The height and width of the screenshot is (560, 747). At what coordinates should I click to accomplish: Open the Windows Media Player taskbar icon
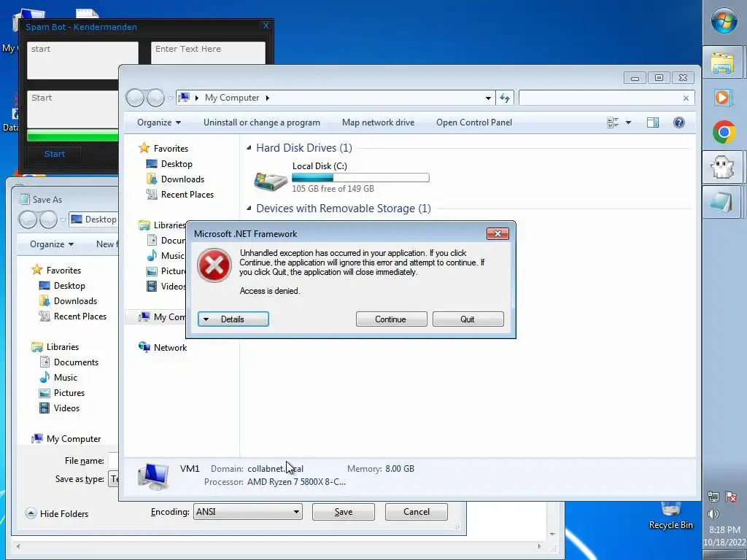click(x=723, y=98)
